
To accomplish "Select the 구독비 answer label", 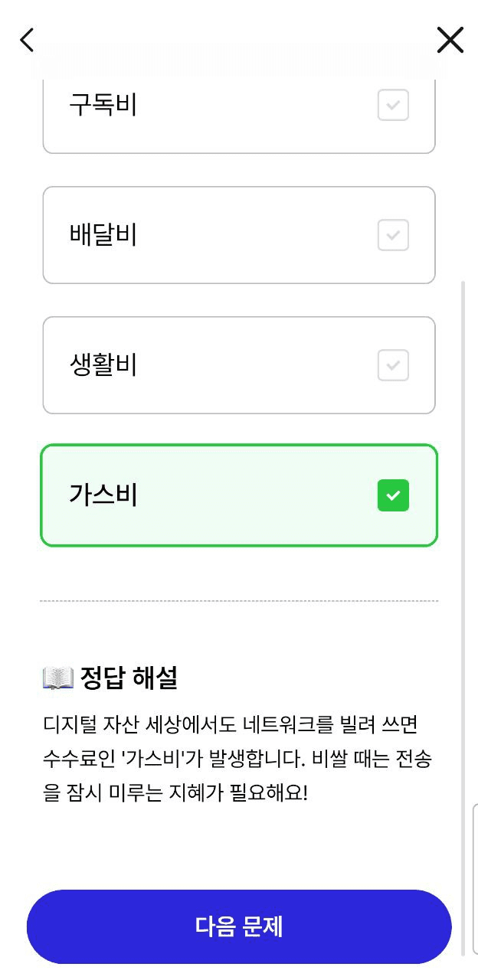I will pyautogui.click(x=103, y=105).
